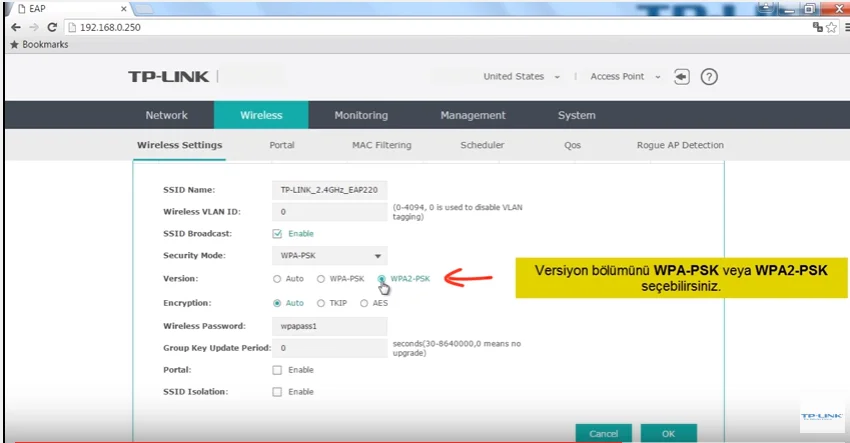
Task: Bookmark this page with the star icon
Action: point(831,27)
